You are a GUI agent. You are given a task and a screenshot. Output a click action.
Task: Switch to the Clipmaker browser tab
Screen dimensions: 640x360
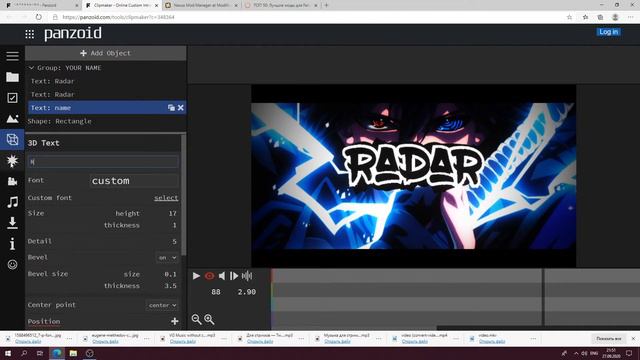tap(121, 5)
